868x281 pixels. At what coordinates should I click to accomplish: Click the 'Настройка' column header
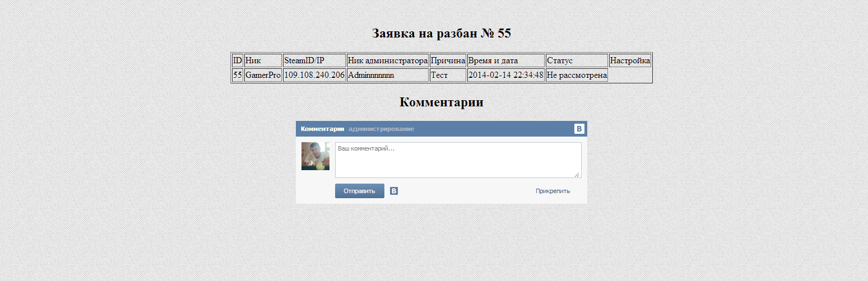tap(630, 60)
